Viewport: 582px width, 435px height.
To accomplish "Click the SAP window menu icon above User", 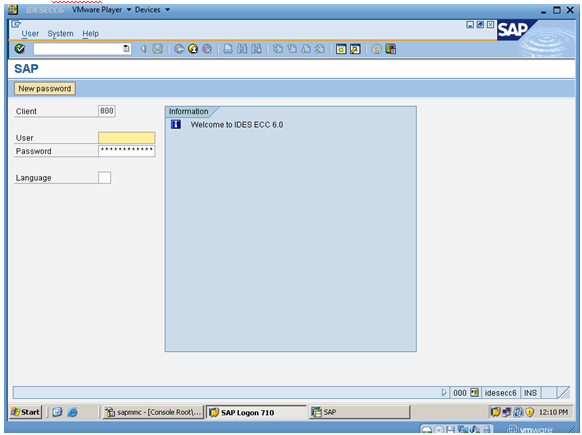I will [x=16, y=24].
